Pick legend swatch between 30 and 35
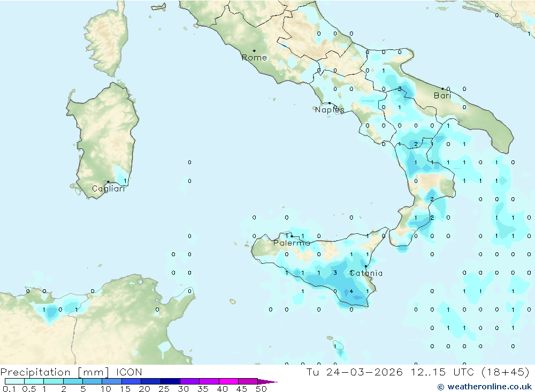Image resolution: width=535 pixels, height=392 pixels. click(190, 381)
